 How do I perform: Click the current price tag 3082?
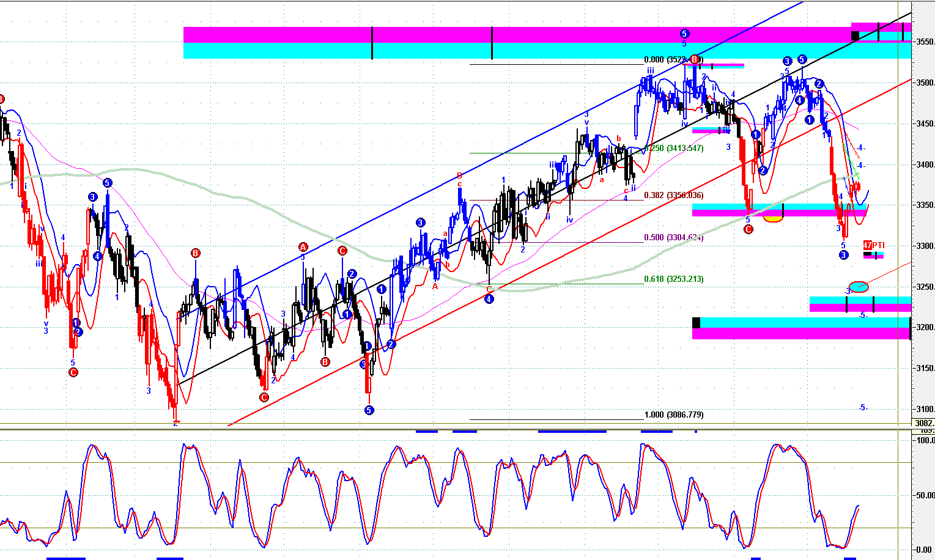click(924, 423)
